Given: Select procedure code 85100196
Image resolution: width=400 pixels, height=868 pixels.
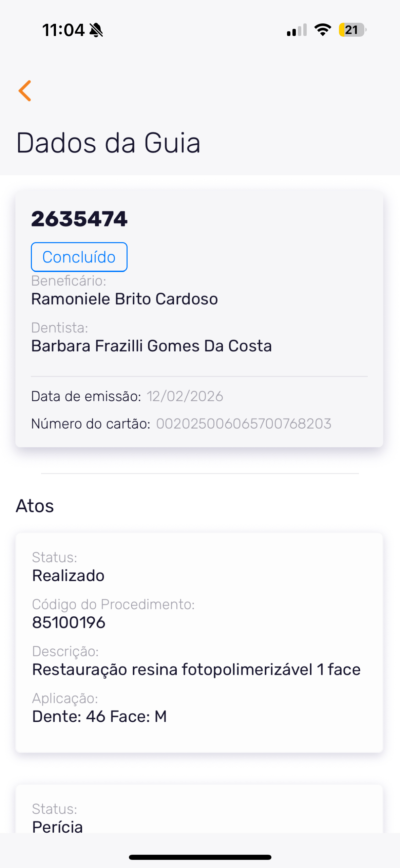Looking at the screenshot, I should pos(69,622).
